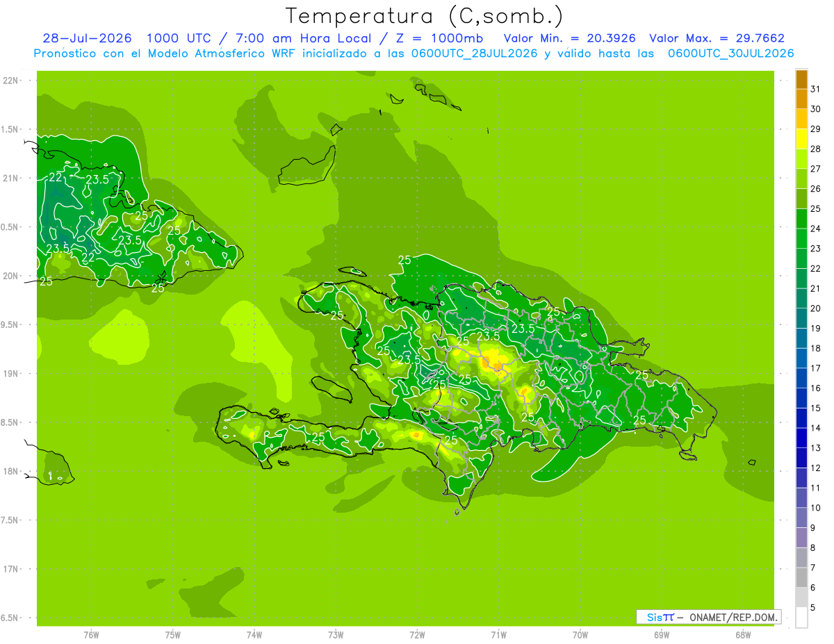Viewport: 834px width, 644px height.
Task: Click the color scale label "10"
Action: 815,508
